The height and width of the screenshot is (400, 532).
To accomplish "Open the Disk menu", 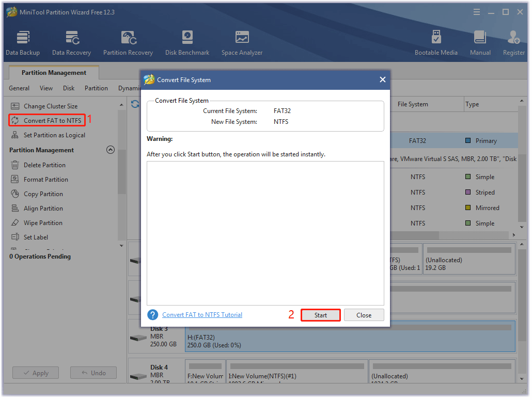I will click(68, 88).
